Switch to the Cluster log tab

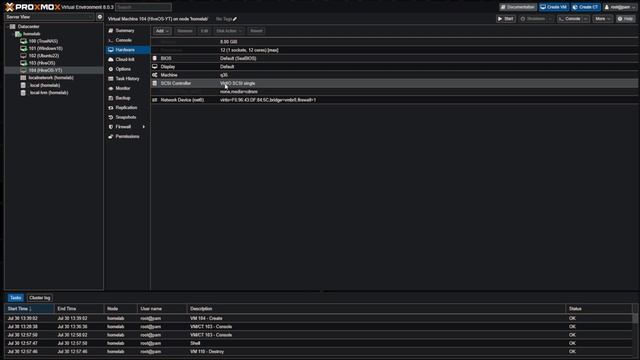pyautogui.click(x=40, y=298)
